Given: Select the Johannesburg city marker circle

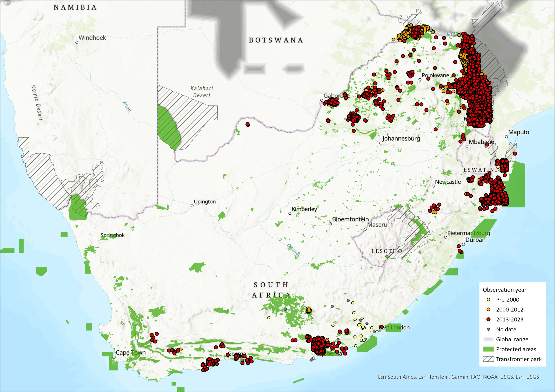Looking at the screenshot, I should click(x=381, y=143).
